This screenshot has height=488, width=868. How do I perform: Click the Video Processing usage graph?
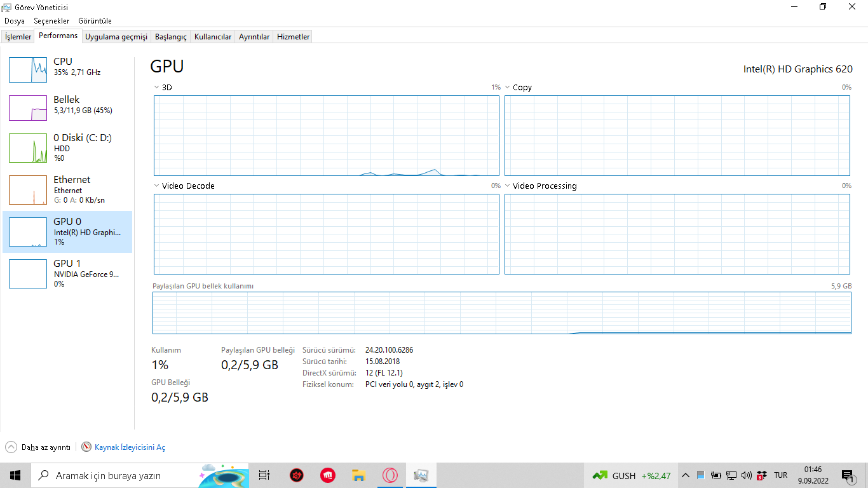(677, 234)
